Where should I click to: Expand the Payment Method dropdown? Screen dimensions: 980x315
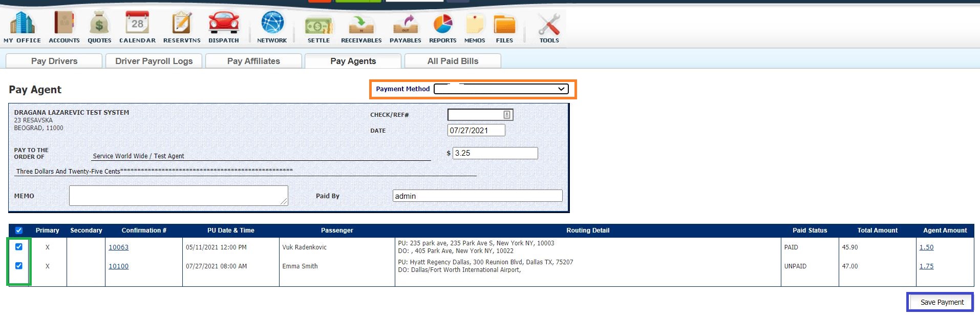(501, 89)
